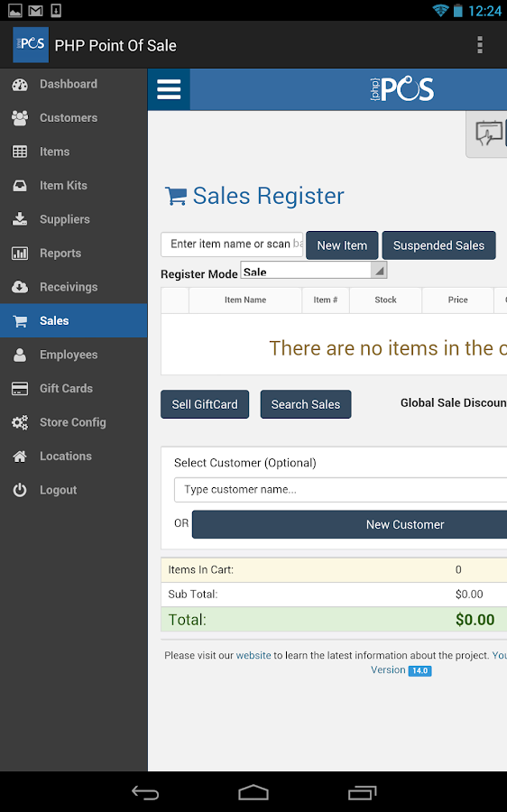This screenshot has height=812, width=507.
Task: Click the Item Name column header
Action: (x=245, y=300)
